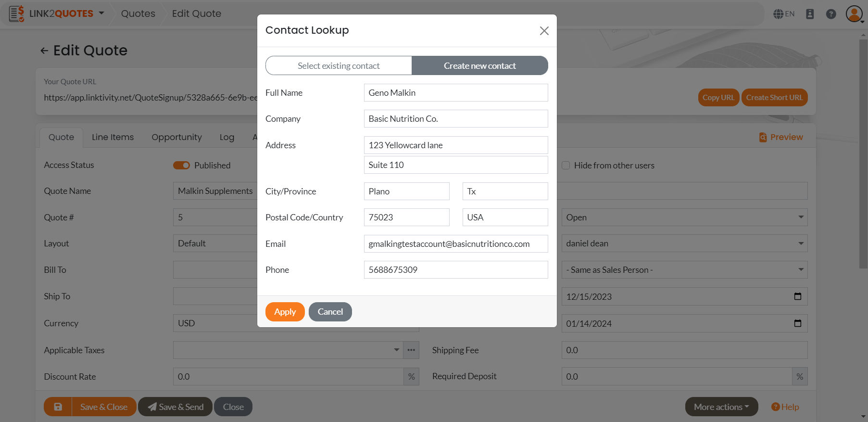This screenshot has height=422, width=868.
Task: Open the Link2Quotes app logo menu
Action: [x=57, y=13]
